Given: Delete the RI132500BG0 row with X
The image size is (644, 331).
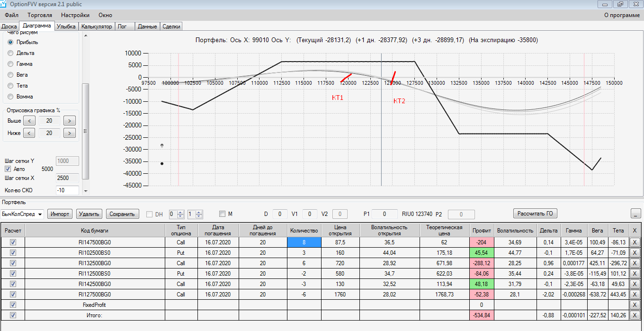Looking at the screenshot, I should click(x=635, y=263).
